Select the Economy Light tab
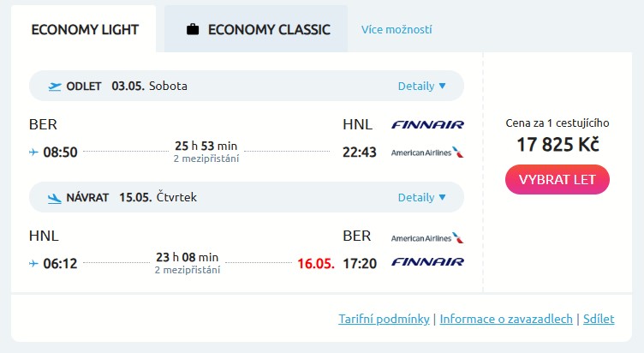Image resolution: width=644 pixels, height=353 pixels. [84, 29]
